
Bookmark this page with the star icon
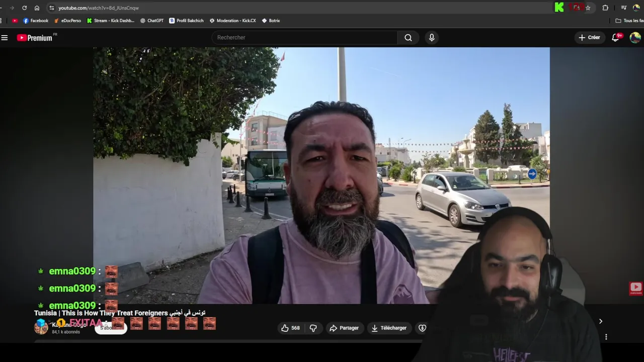[588, 8]
